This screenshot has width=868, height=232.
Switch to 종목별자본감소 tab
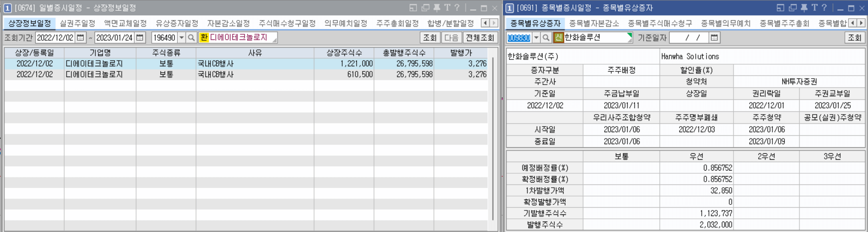point(594,23)
